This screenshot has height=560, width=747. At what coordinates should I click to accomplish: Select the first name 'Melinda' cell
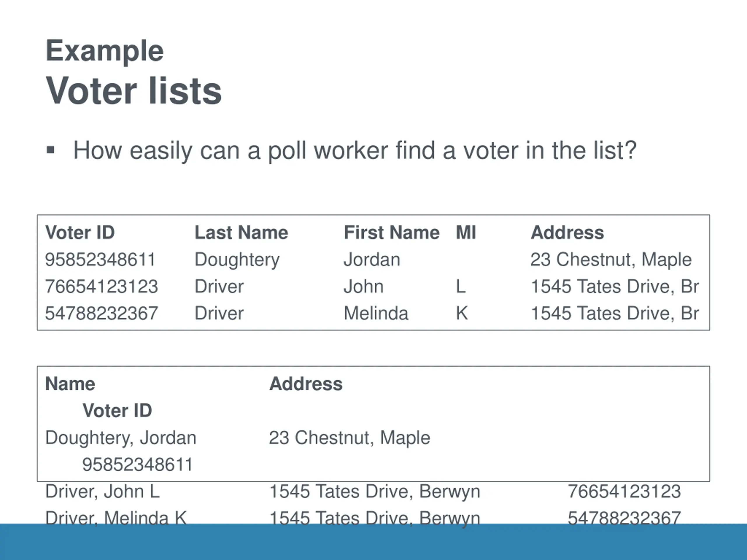click(376, 313)
